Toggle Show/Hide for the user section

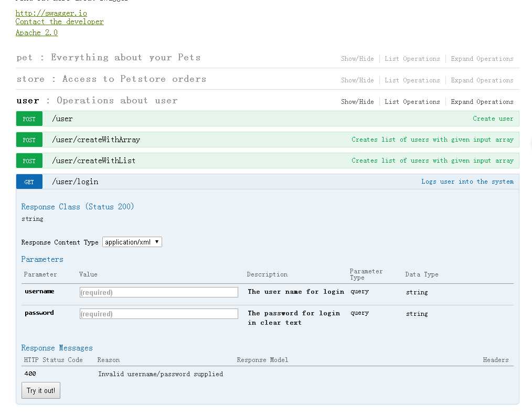[x=357, y=102]
